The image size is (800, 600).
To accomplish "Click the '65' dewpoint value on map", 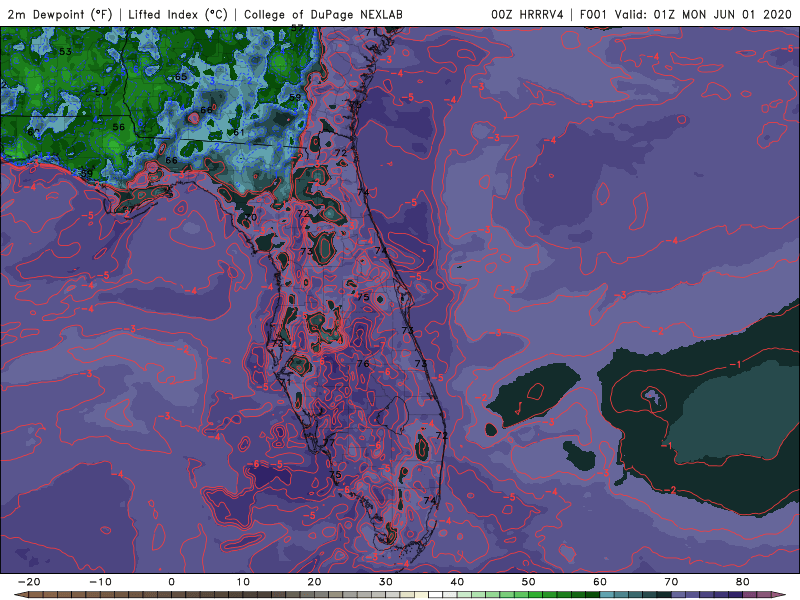I will [181, 77].
